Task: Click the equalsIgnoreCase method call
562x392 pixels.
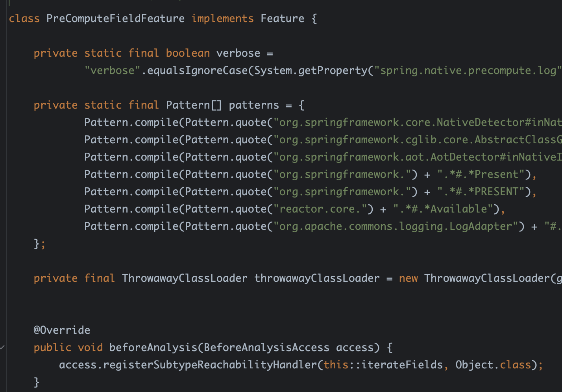Action: pos(197,70)
